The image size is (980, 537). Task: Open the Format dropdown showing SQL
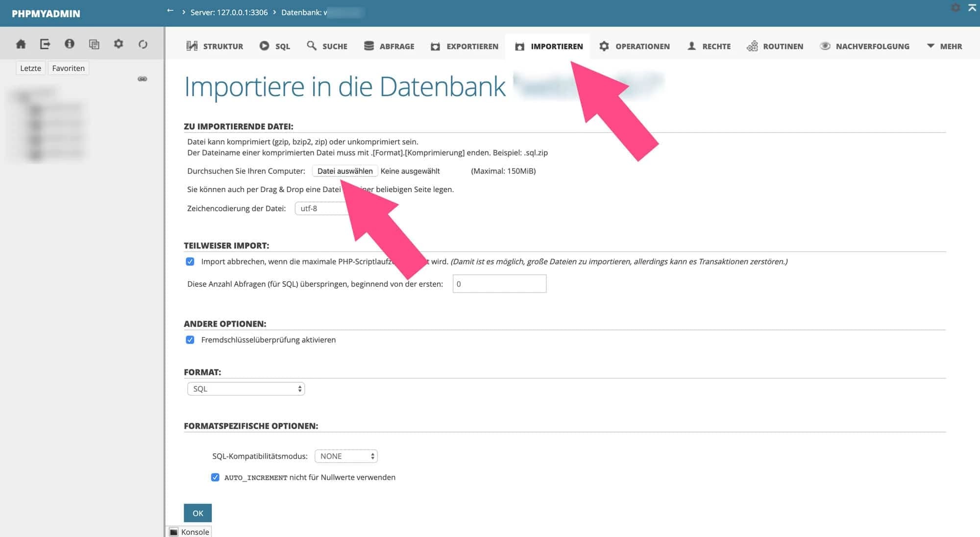(x=245, y=388)
